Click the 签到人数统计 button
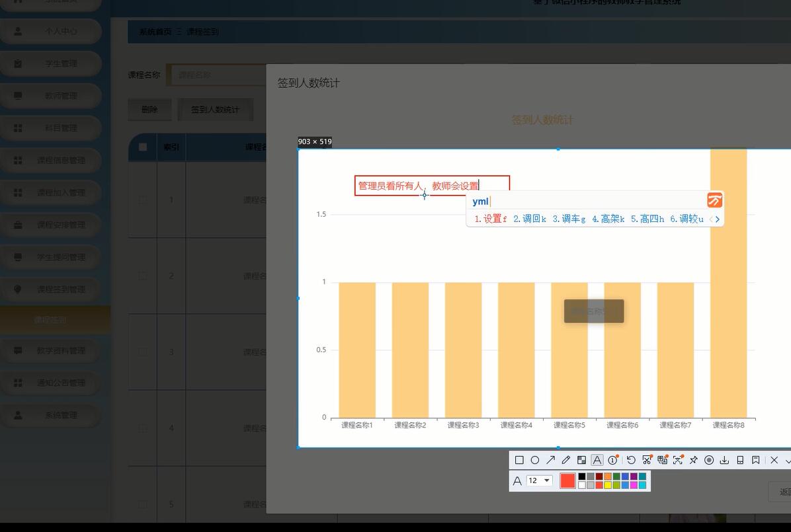The width and height of the screenshot is (791, 532). click(x=216, y=110)
